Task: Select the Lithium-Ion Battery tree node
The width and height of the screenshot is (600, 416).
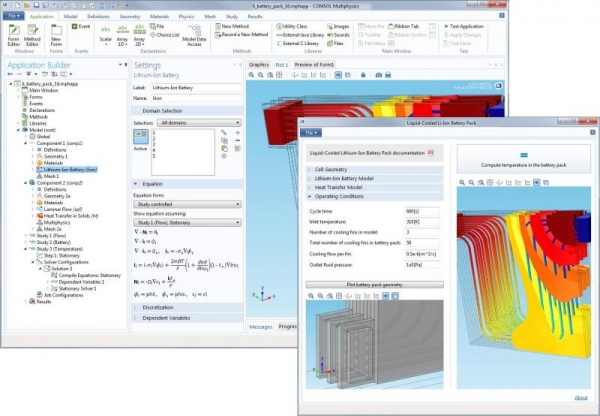Action: [67, 169]
